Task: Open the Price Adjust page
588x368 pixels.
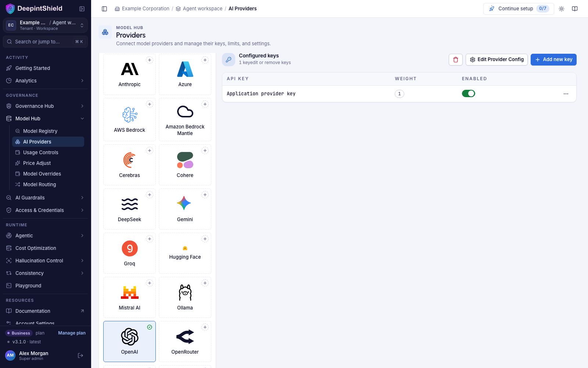Action: tap(48, 163)
